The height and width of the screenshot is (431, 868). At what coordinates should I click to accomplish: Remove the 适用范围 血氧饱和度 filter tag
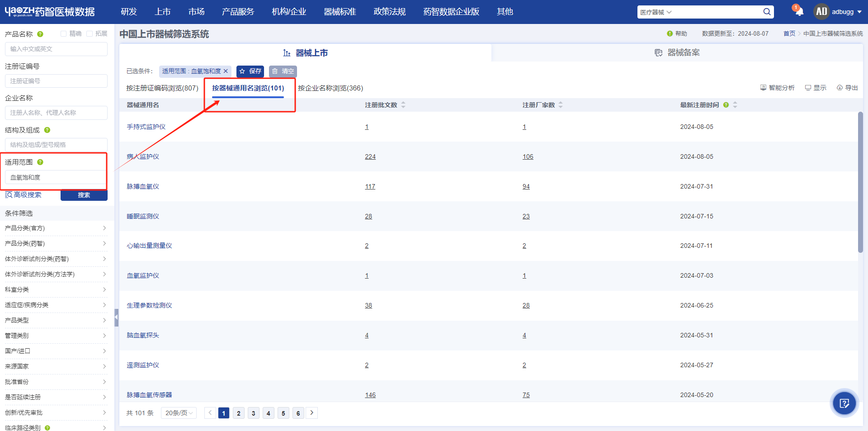tap(226, 71)
